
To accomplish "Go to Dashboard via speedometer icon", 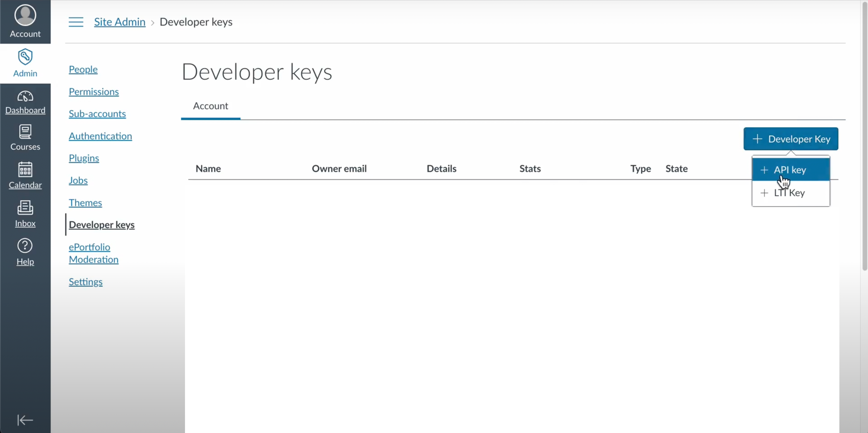I will (x=25, y=96).
